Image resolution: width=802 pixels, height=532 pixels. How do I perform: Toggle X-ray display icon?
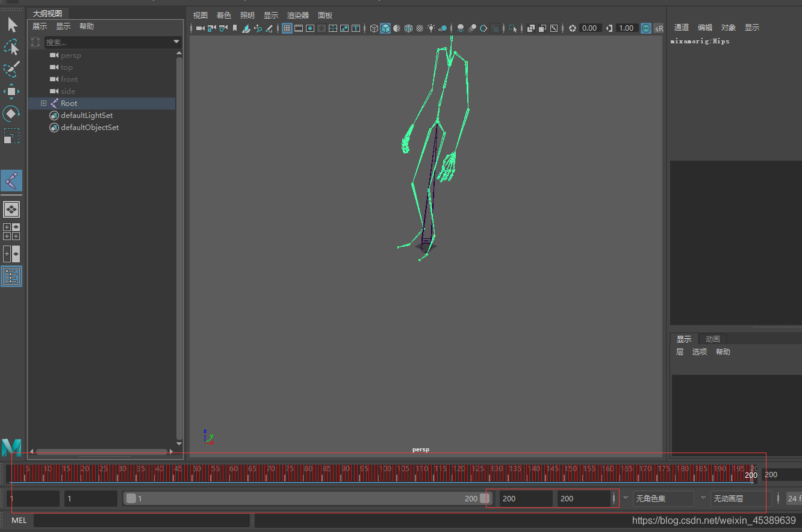pyautogui.click(x=531, y=28)
